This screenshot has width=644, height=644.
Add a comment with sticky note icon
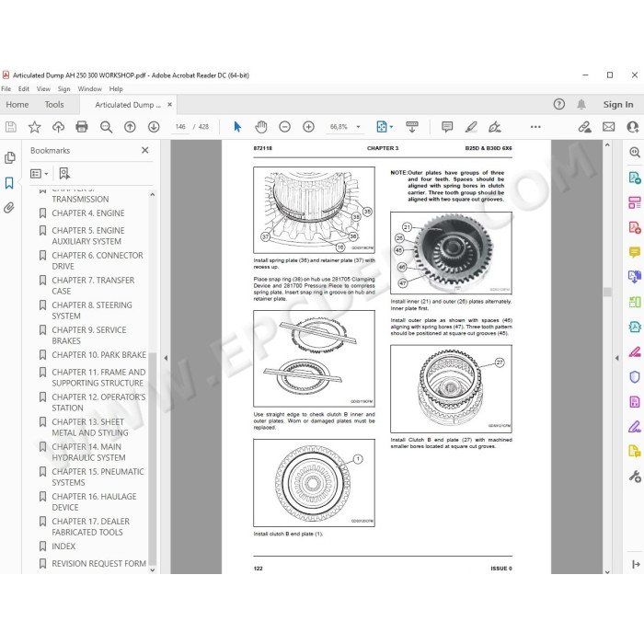(x=447, y=127)
